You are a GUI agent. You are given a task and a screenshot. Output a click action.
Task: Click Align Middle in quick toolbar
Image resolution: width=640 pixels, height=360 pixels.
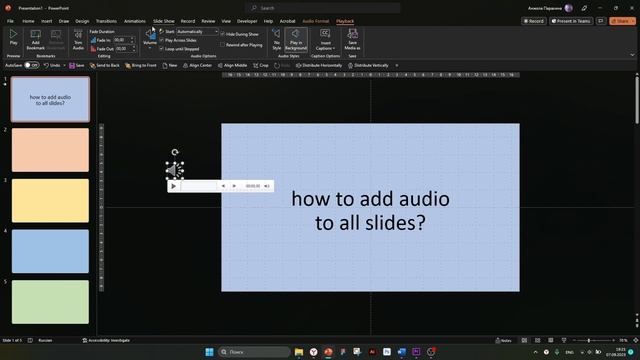(232, 65)
